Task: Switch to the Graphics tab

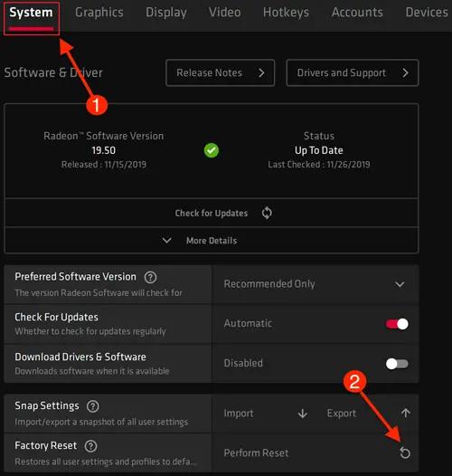Action: [x=99, y=13]
